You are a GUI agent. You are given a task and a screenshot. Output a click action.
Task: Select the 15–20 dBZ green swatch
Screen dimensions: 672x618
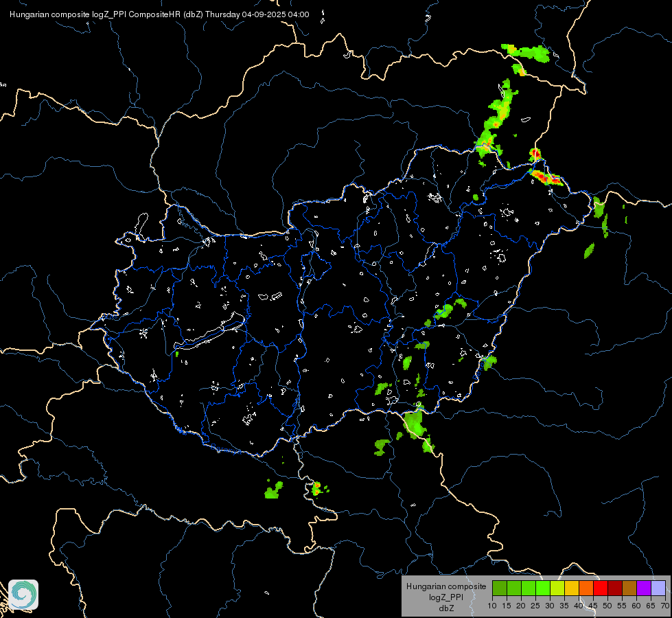pyautogui.click(x=514, y=588)
